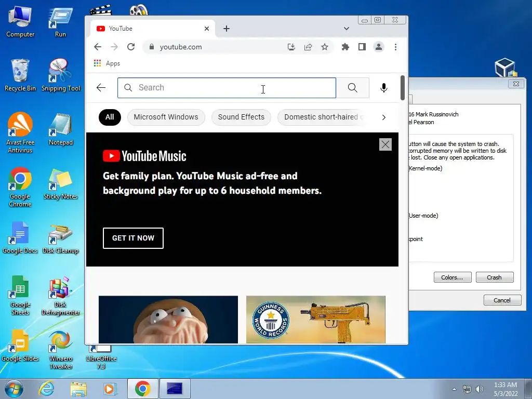Viewport: 532px width, 399px height.
Task: Select the YouTube tab
Action: 153,29
